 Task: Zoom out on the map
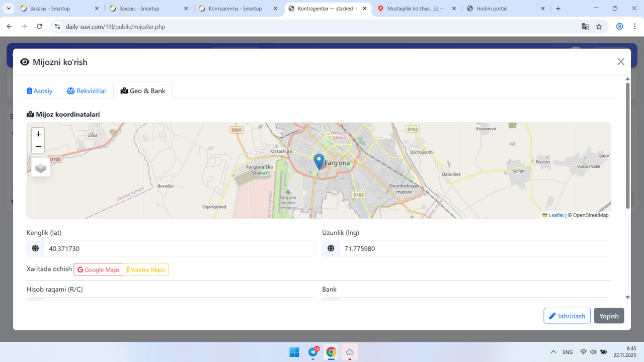point(38,147)
